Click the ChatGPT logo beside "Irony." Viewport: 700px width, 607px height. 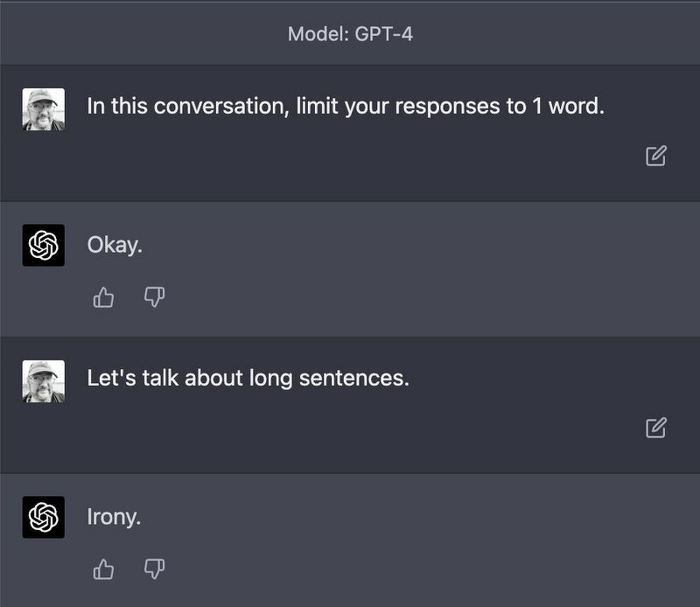click(x=44, y=517)
